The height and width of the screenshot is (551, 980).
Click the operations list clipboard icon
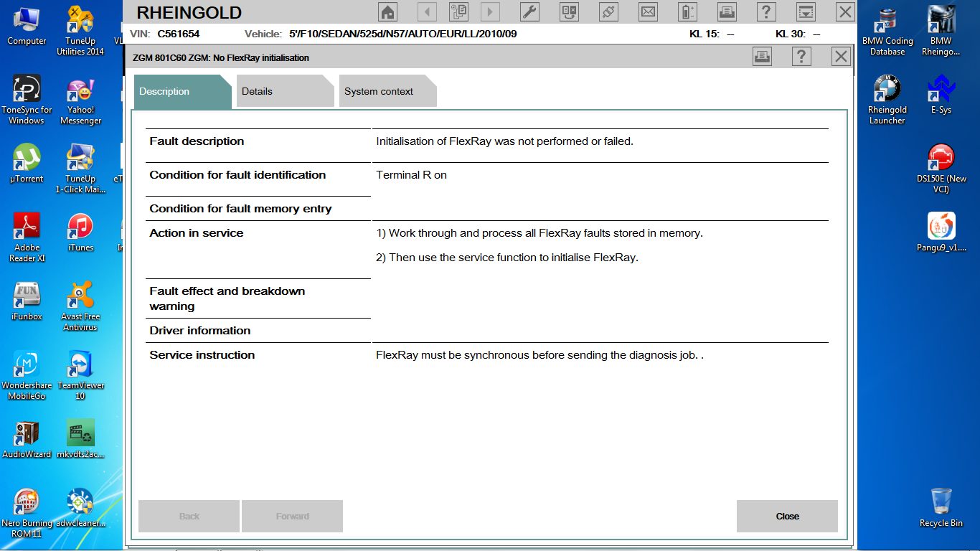click(x=458, y=11)
